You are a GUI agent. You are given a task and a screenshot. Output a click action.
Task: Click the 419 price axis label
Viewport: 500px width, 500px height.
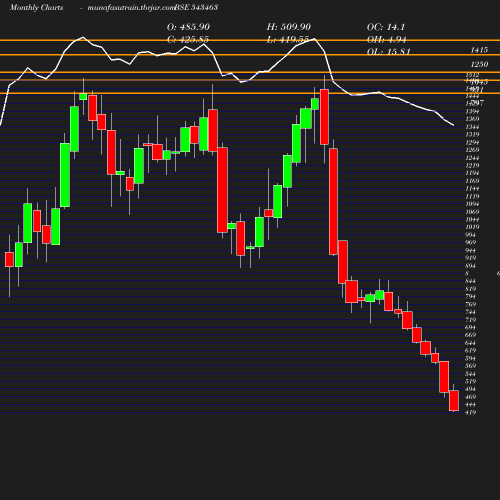470,412
